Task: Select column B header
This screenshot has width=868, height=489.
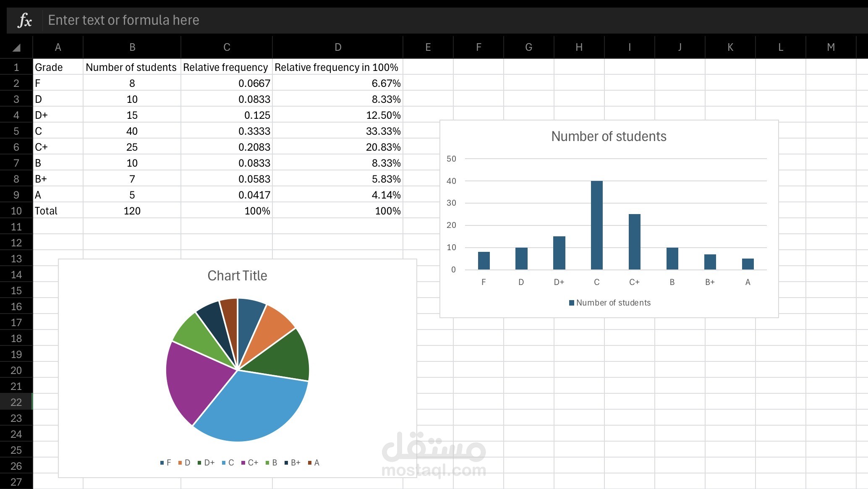Action: click(x=132, y=47)
